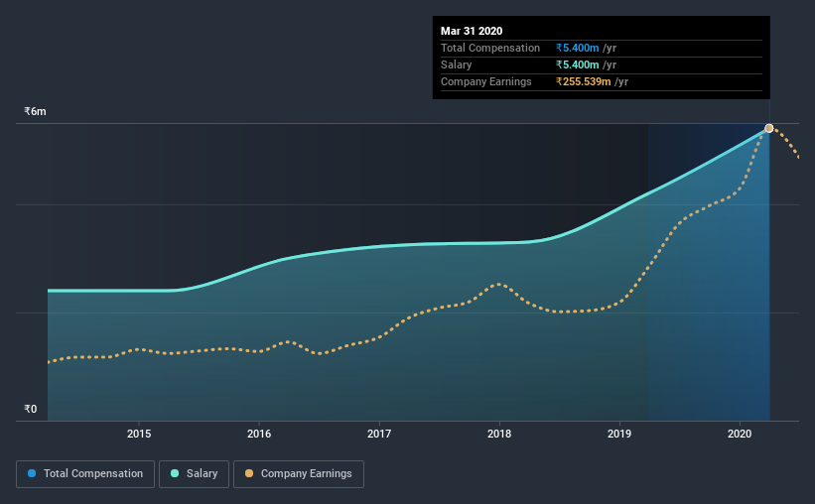Toggle the Total Compensation legend button
815x504 pixels.
coord(85,474)
